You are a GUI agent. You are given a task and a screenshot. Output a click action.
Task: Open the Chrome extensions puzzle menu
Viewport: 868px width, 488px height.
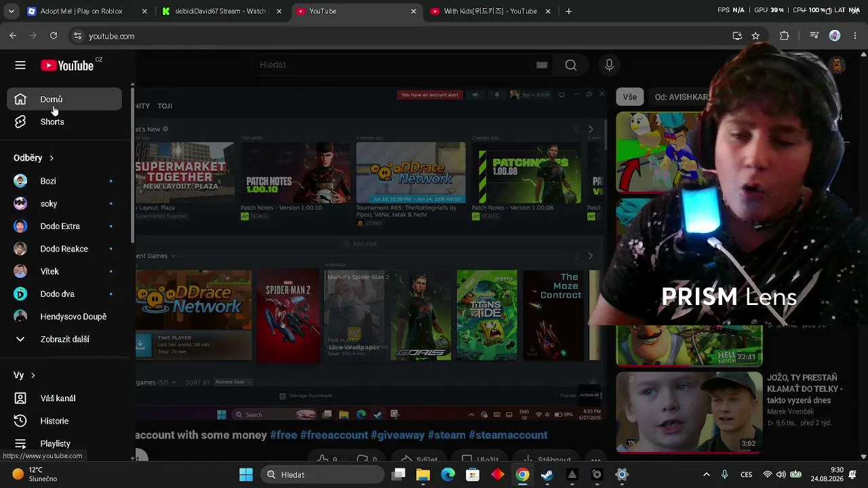[785, 36]
